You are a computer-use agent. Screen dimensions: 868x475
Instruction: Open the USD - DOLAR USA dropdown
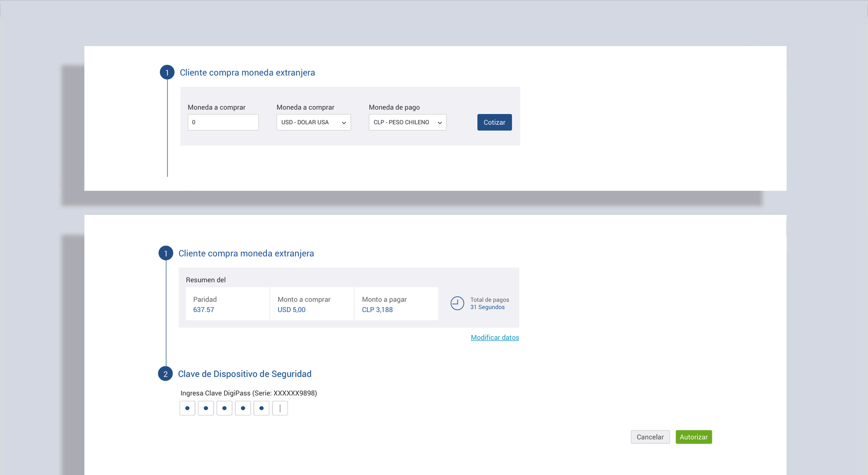coord(314,122)
